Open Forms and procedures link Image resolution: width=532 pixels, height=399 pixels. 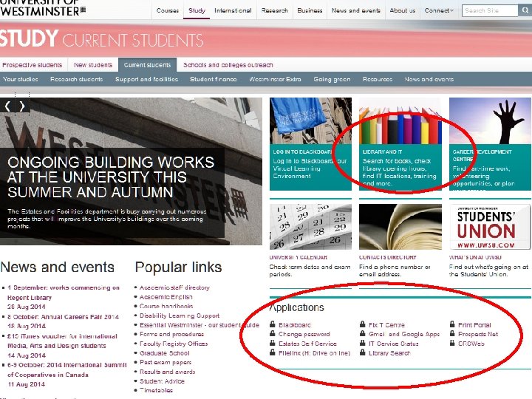[x=171, y=334]
